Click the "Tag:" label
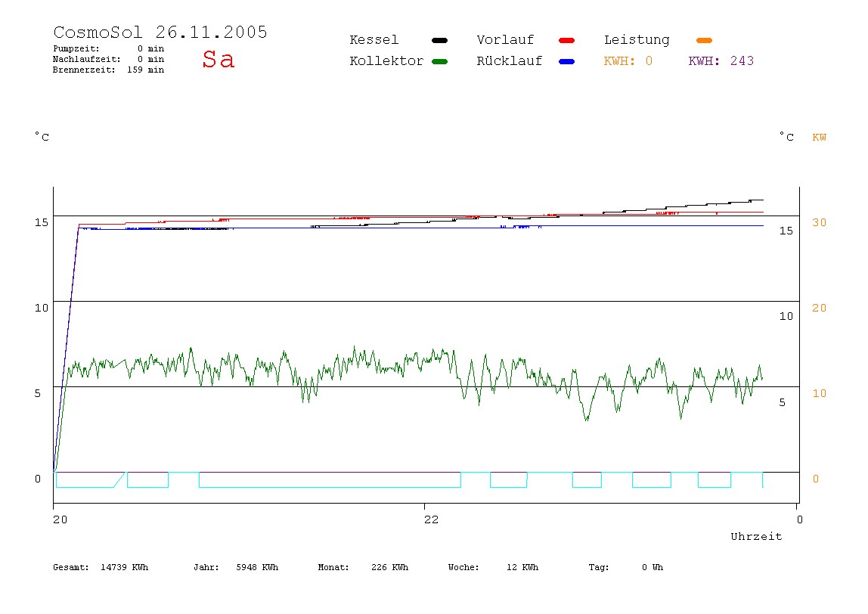 [x=598, y=567]
